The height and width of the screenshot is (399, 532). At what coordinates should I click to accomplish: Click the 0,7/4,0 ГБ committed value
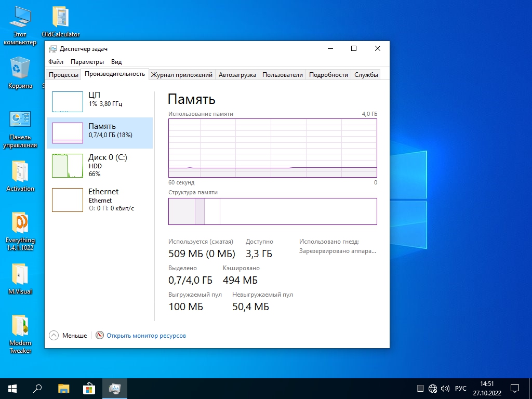pyautogui.click(x=190, y=280)
